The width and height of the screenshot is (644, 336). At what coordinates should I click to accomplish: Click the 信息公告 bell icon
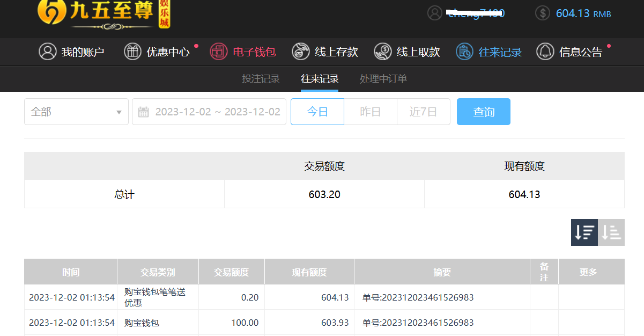(545, 52)
